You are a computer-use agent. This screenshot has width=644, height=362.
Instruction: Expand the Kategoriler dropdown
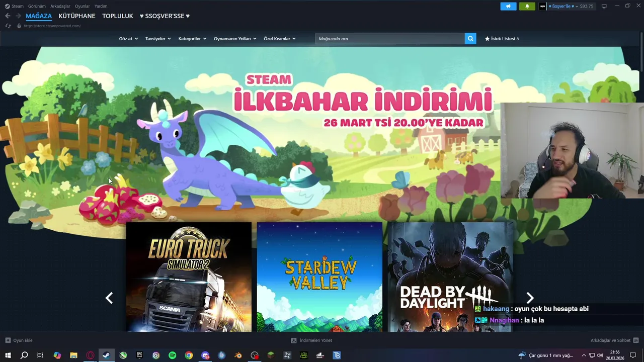192,39
